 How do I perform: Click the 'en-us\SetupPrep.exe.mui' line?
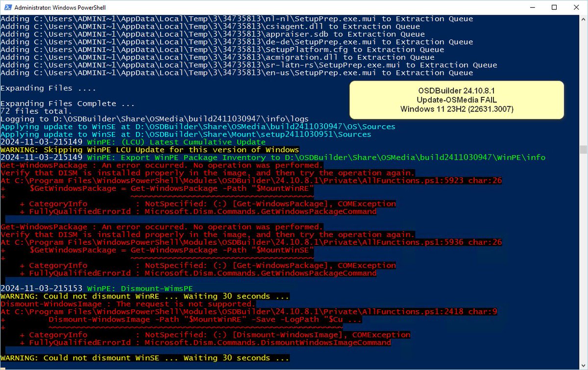[237, 73]
